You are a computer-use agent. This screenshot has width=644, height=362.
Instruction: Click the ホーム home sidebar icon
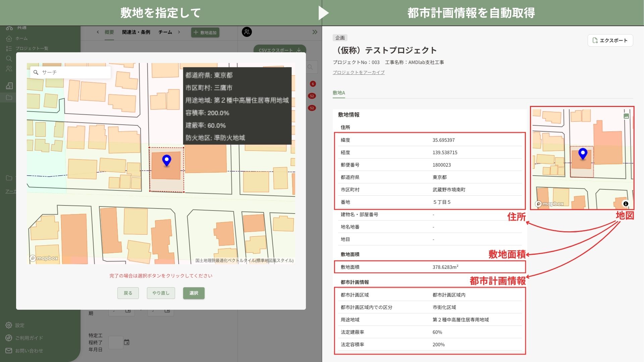(9, 39)
